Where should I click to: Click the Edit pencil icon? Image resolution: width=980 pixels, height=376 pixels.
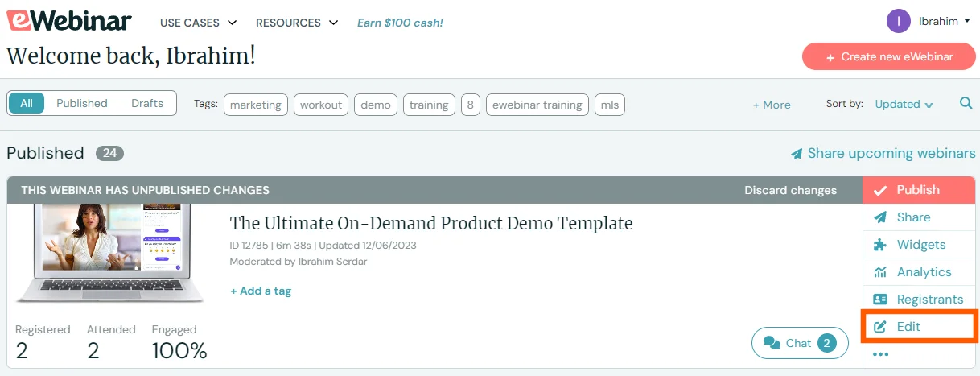click(x=880, y=327)
